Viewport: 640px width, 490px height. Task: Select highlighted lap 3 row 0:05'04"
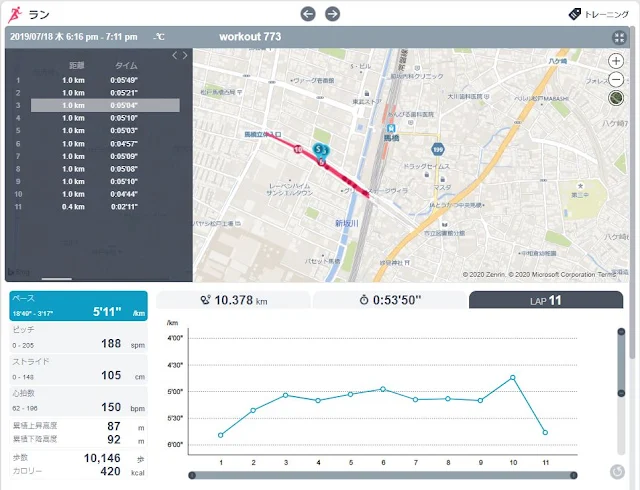[x=105, y=105]
